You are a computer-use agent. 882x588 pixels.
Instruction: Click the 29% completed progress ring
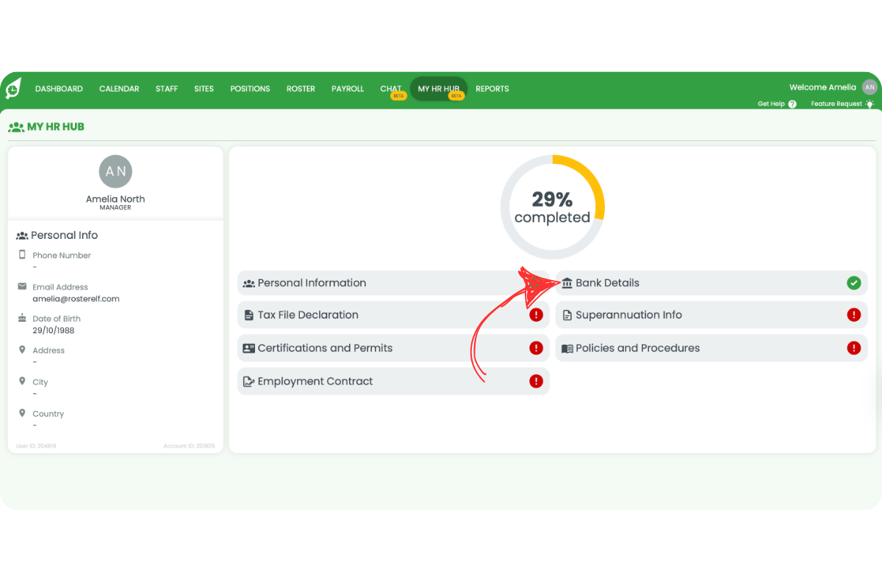[553, 208]
